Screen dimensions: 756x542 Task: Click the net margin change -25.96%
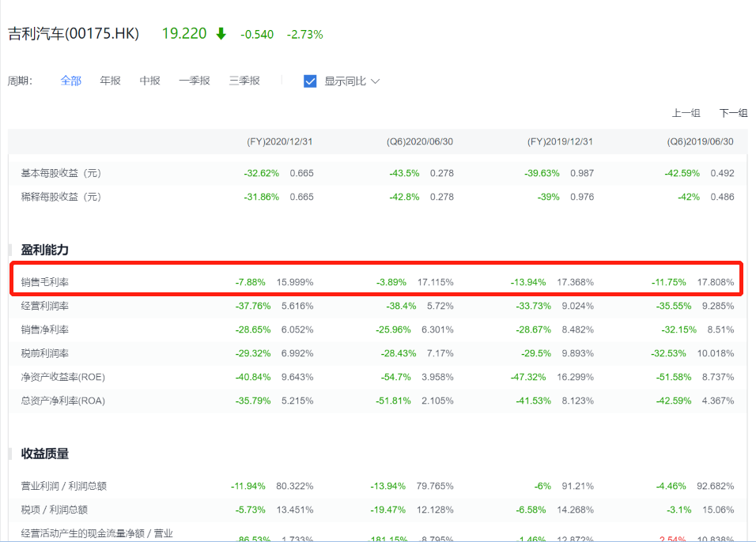coord(394,329)
